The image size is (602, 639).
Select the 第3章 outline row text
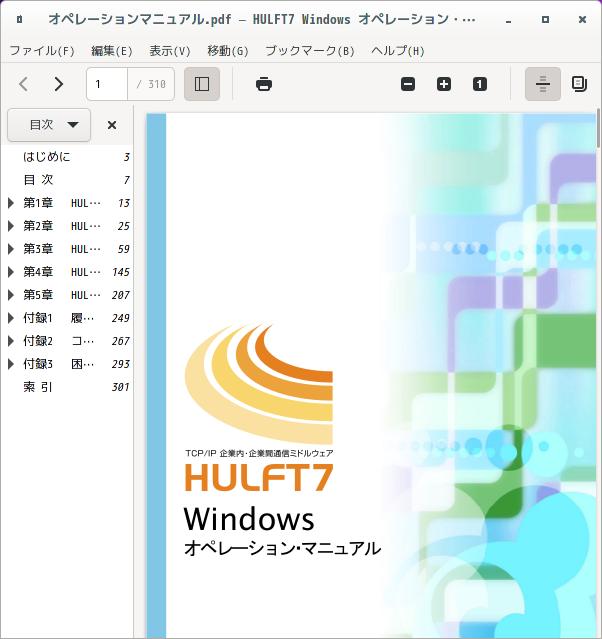[62, 249]
